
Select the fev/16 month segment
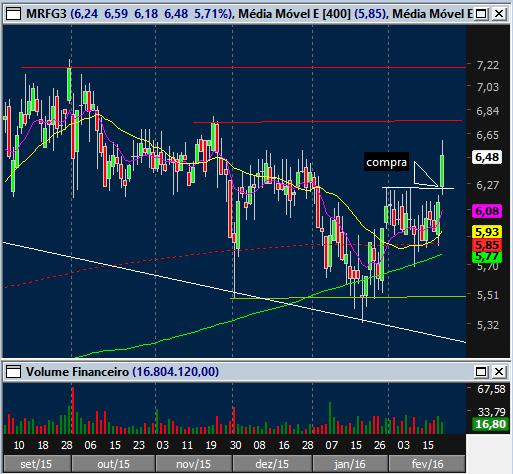(427, 464)
